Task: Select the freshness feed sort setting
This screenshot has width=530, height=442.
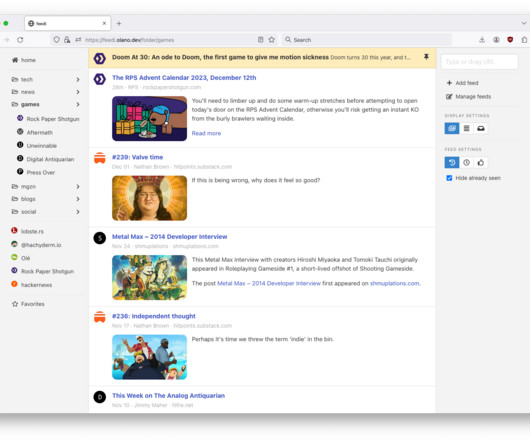Action: pos(452,163)
